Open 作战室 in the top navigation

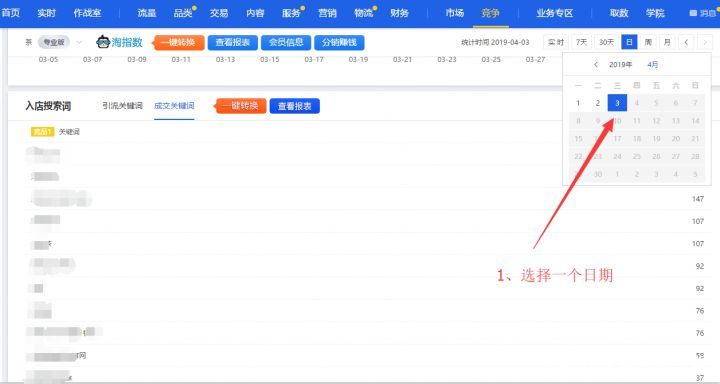(87, 13)
